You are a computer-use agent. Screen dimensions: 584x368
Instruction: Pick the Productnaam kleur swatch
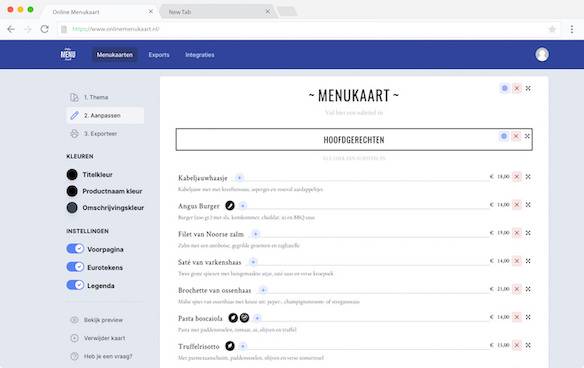72,191
